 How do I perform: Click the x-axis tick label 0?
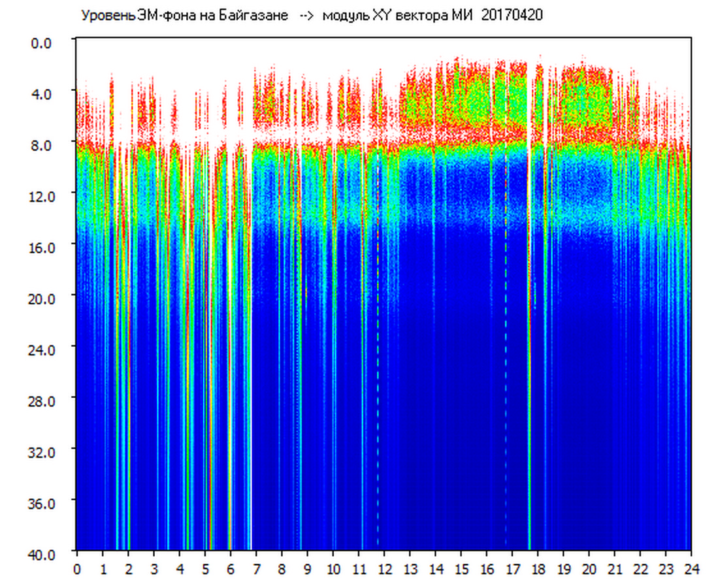(77, 568)
